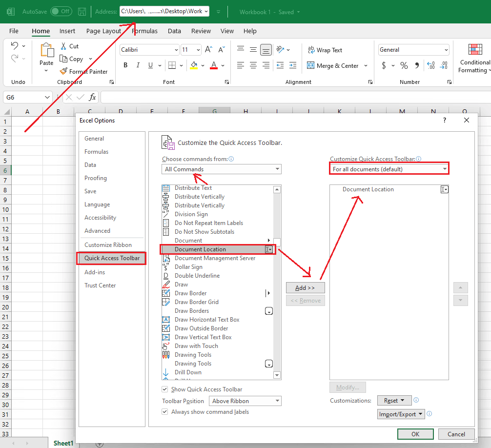491x448 pixels.
Task: Click Decrease Indent icon
Action: (x=280, y=65)
